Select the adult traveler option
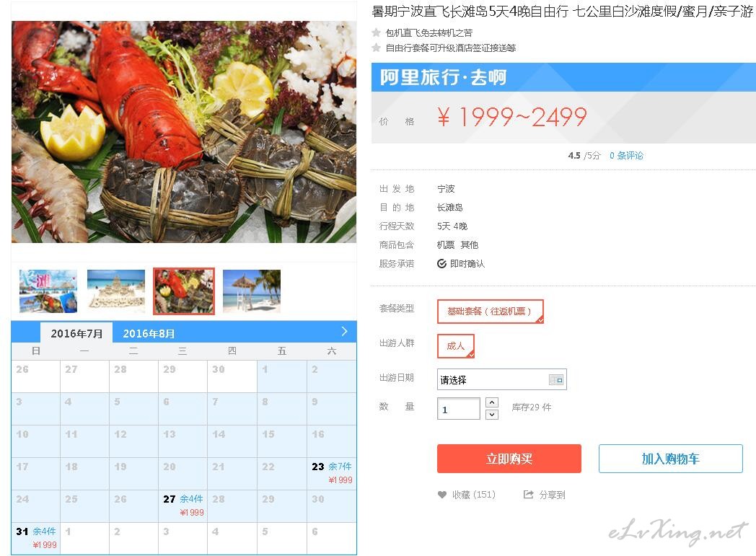Image resolution: width=756 pixels, height=556 pixels. (456, 346)
